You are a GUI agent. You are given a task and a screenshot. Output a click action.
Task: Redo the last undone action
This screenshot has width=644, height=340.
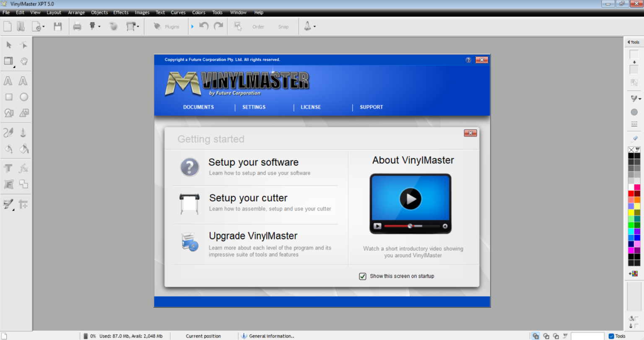click(218, 26)
